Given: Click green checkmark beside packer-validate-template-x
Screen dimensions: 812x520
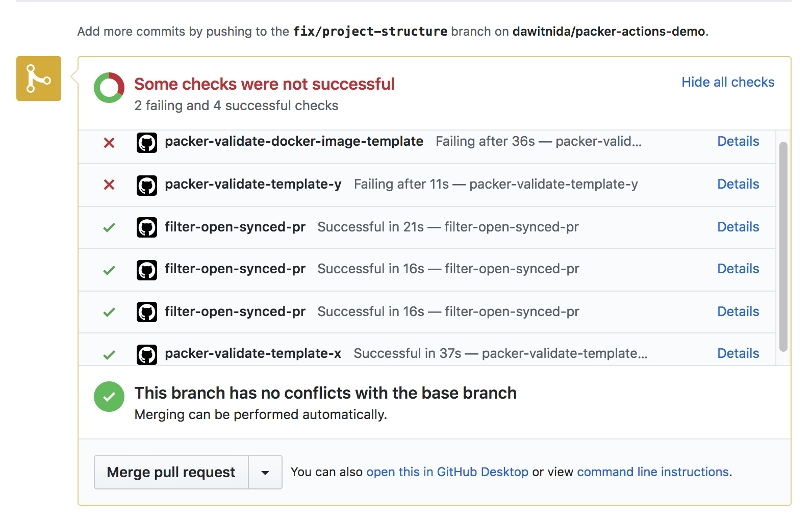Looking at the screenshot, I should coord(109,355).
